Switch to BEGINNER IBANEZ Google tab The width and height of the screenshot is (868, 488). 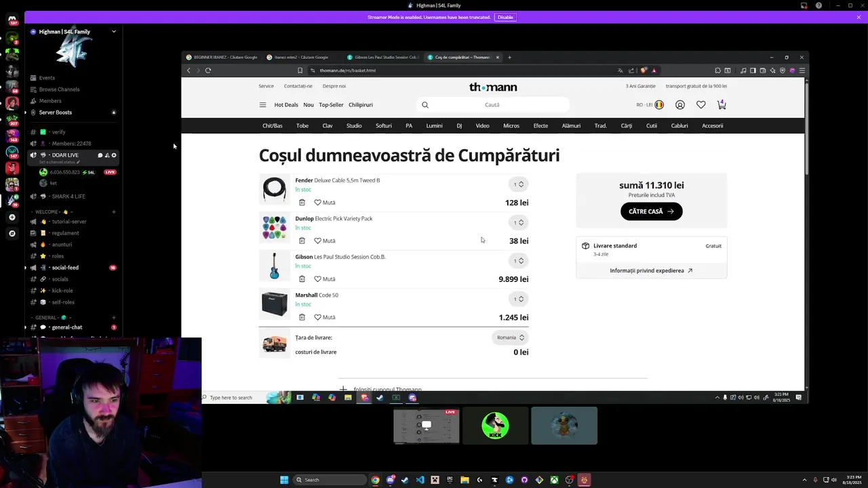pyautogui.click(x=222, y=58)
